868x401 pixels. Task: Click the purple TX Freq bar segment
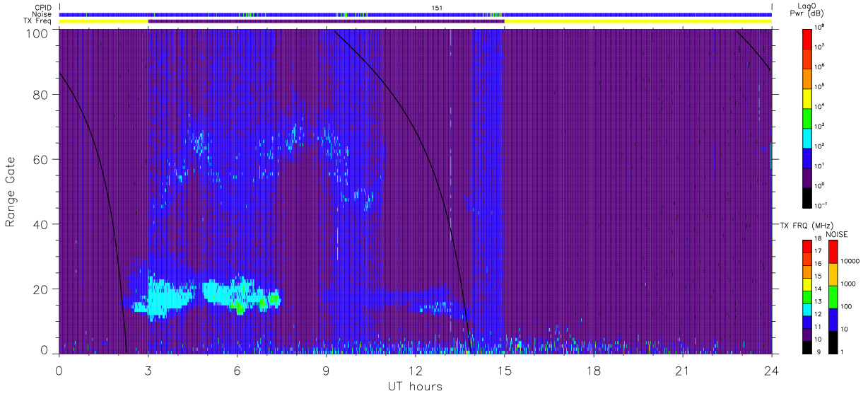(x=326, y=21)
